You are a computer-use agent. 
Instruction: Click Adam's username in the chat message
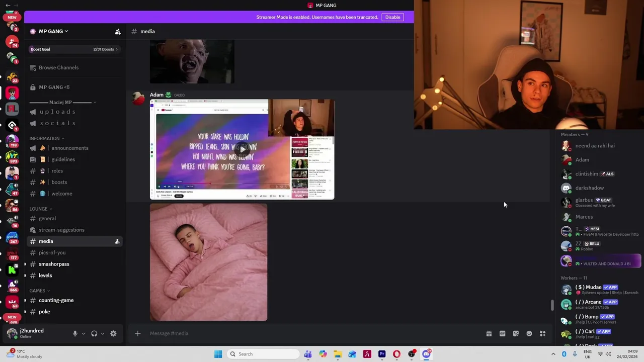pos(156,95)
